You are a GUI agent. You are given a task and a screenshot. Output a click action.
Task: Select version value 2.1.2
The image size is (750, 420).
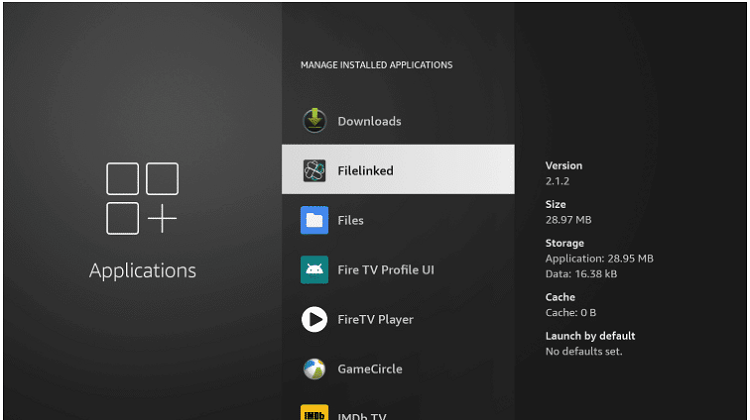(557, 181)
